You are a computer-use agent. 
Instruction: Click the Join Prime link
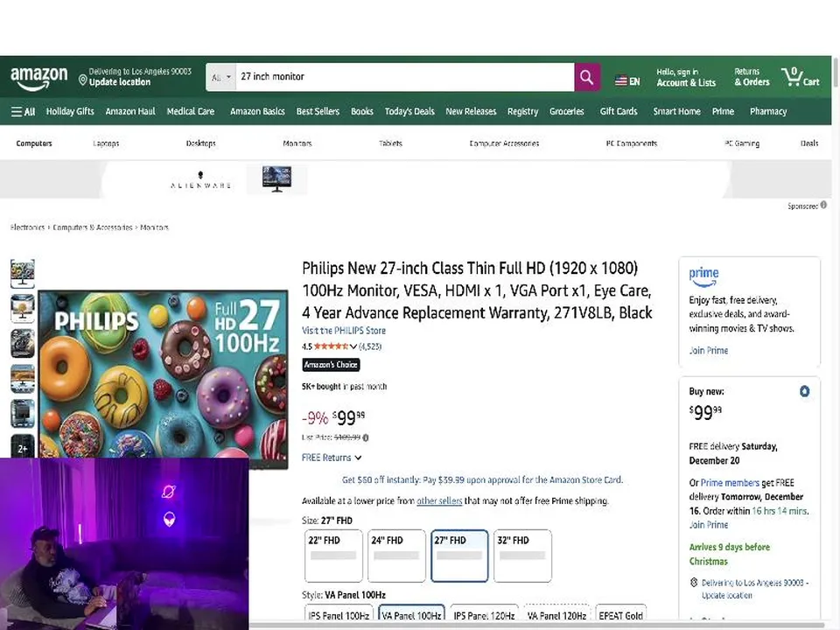[709, 351]
